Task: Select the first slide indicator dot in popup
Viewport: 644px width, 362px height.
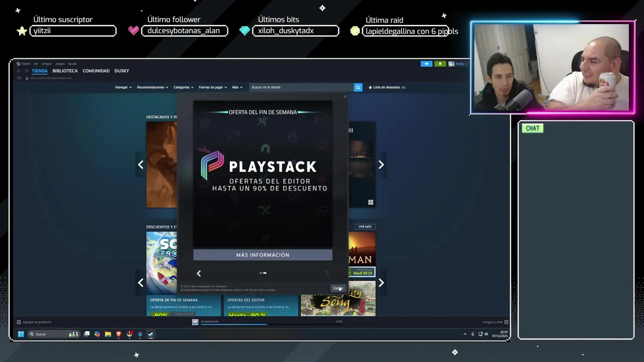Action: [261, 273]
